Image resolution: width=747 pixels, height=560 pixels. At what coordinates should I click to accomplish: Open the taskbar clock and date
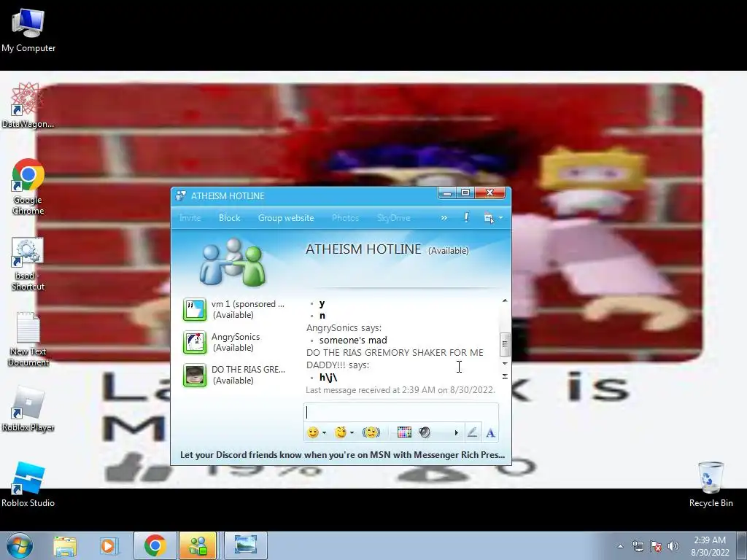point(710,546)
